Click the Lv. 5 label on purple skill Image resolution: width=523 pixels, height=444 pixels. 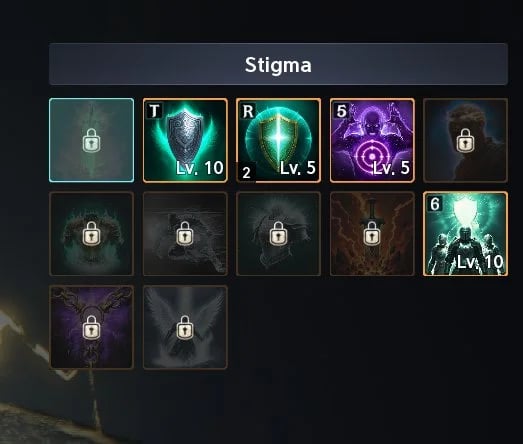391,168
